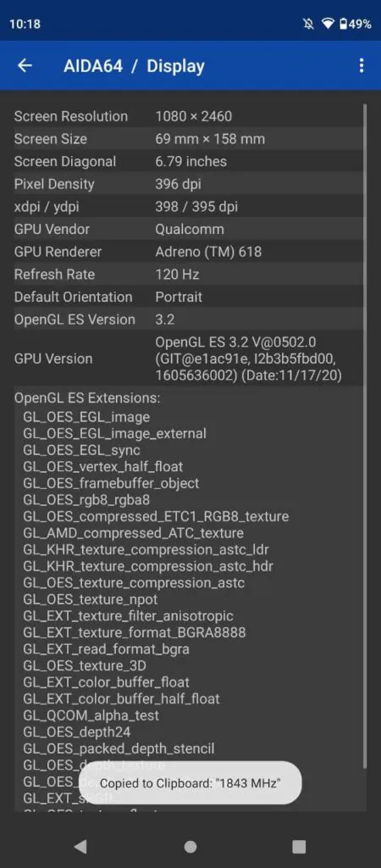This screenshot has width=381, height=868.
Task: Select the Refresh Rate 120 Hz row
Action: pyautogui.click(x=189, y=275)
